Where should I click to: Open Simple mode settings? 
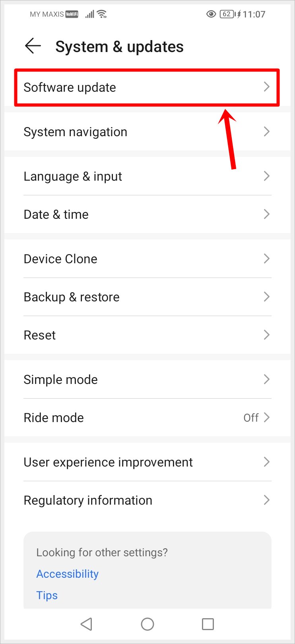pyautogui.click(x=147, y=380)
